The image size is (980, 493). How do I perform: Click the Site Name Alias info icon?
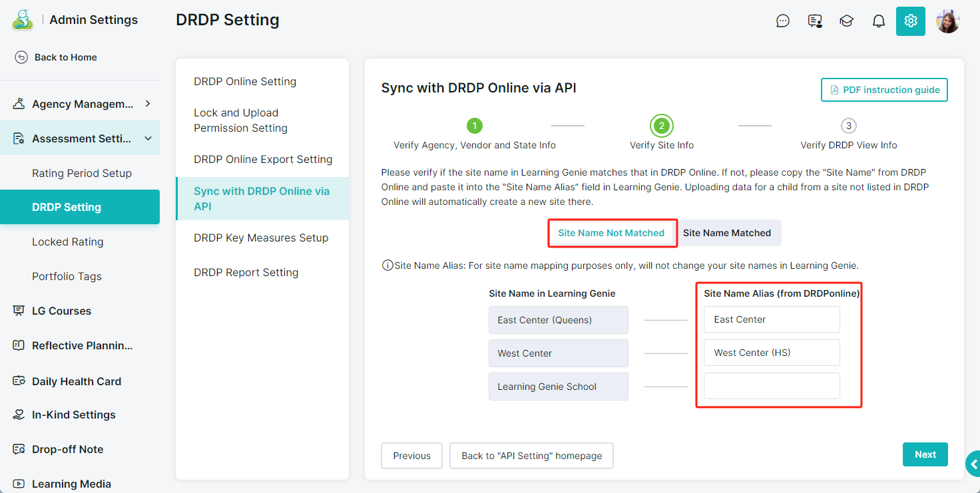click(387, 265)
